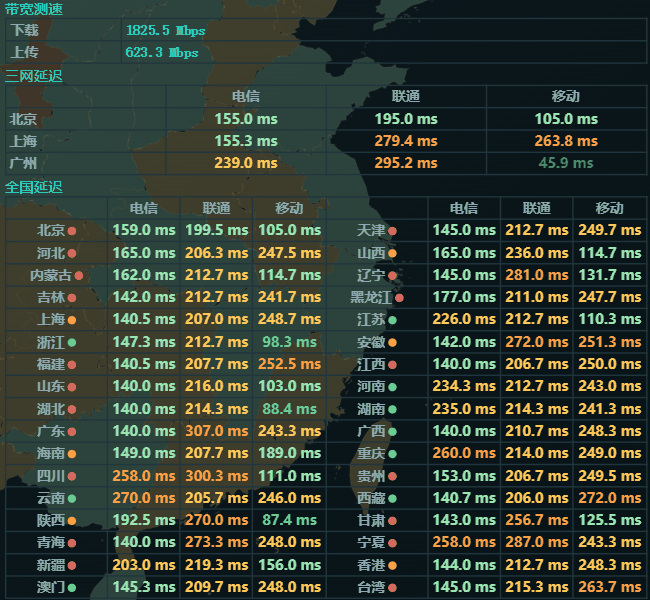Click the 287.0 ms 宁夏 联通 value
650x600 pixels.
tap(537, 542)
